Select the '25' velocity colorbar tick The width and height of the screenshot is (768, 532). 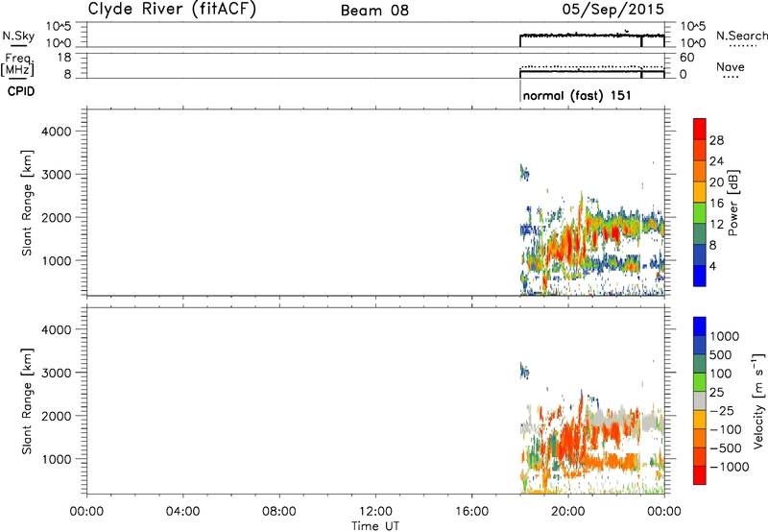click(x=716, y=392)
